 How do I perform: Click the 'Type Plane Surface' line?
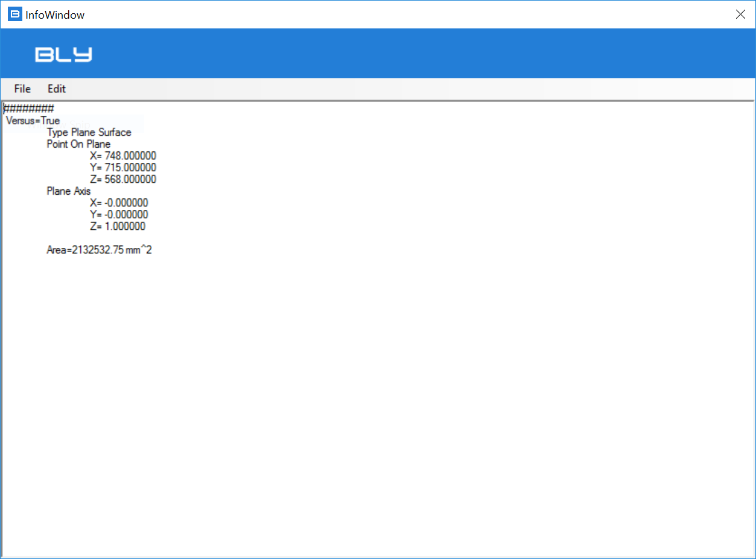[89, 132]
